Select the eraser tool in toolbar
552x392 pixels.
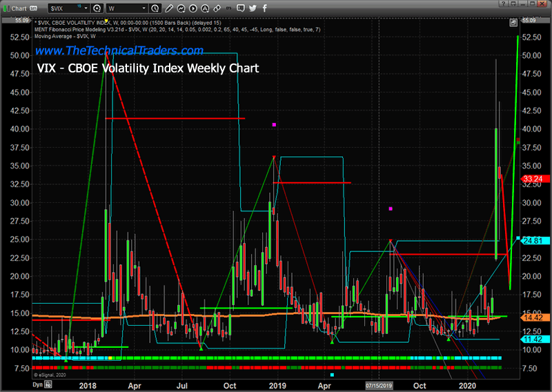click(x=217, y=8)
